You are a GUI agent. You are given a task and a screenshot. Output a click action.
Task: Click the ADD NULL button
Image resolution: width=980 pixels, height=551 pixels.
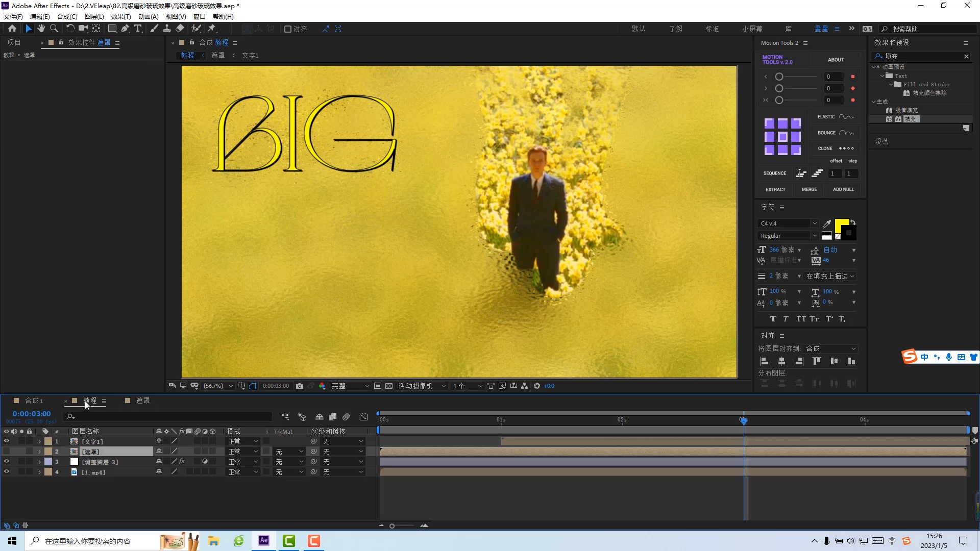click(843, 189)
